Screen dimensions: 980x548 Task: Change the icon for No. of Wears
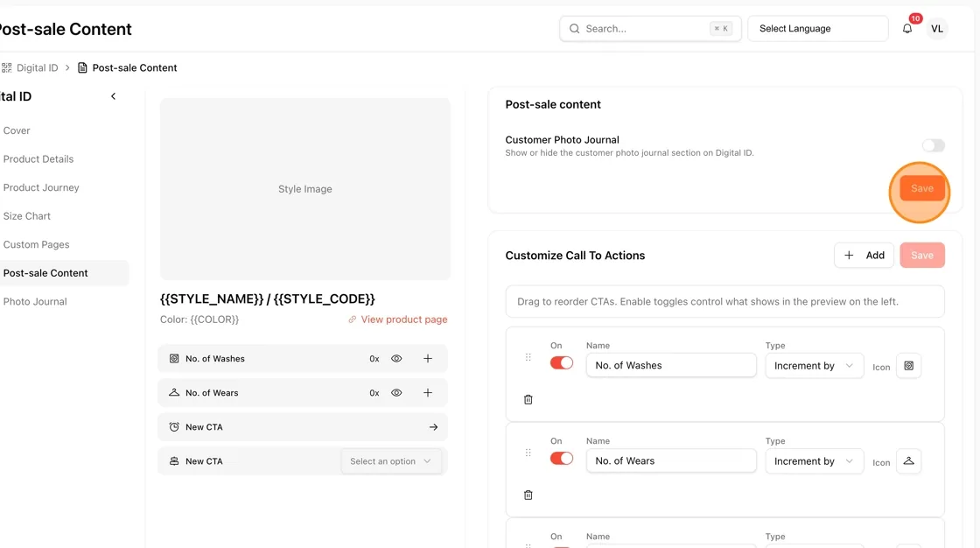pyautogui.click(x=909, y=461)
